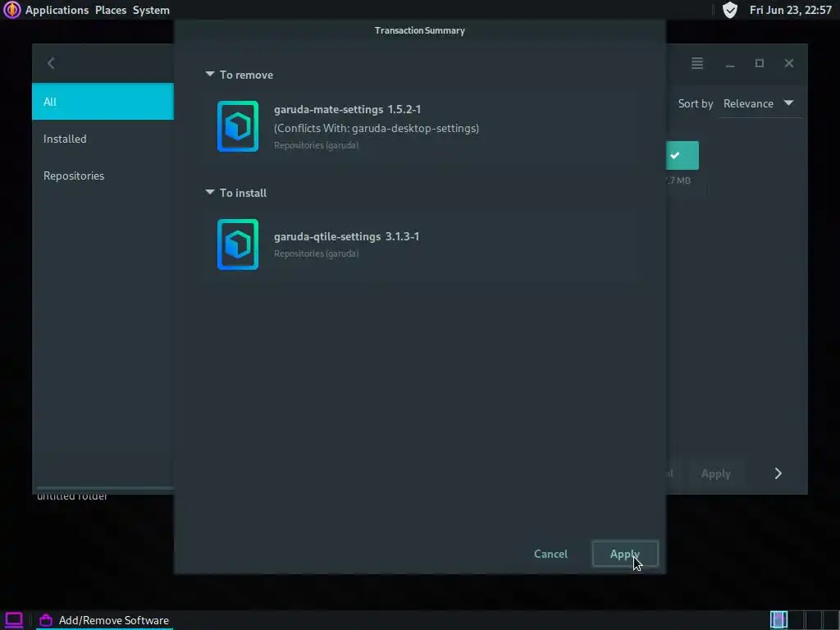Screen dimensions: 840x630
Task: Click the garuda-mate-settings package icon
Action: point(238,126)
